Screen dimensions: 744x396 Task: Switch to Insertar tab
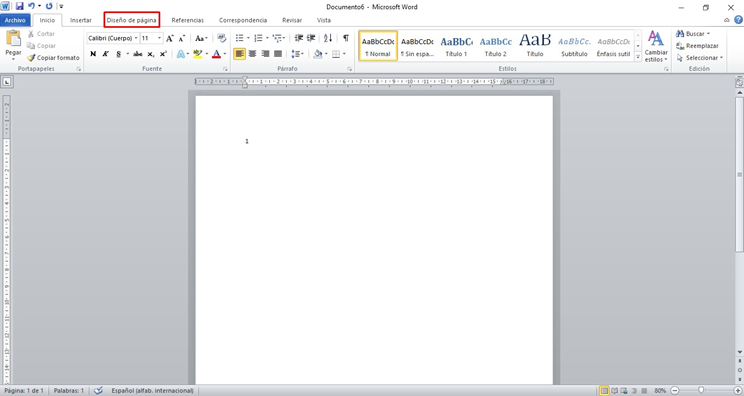coord(81,20)
